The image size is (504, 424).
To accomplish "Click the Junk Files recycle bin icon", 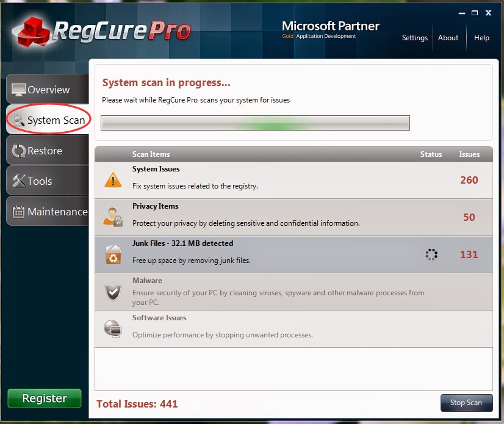I will point(113,254).
